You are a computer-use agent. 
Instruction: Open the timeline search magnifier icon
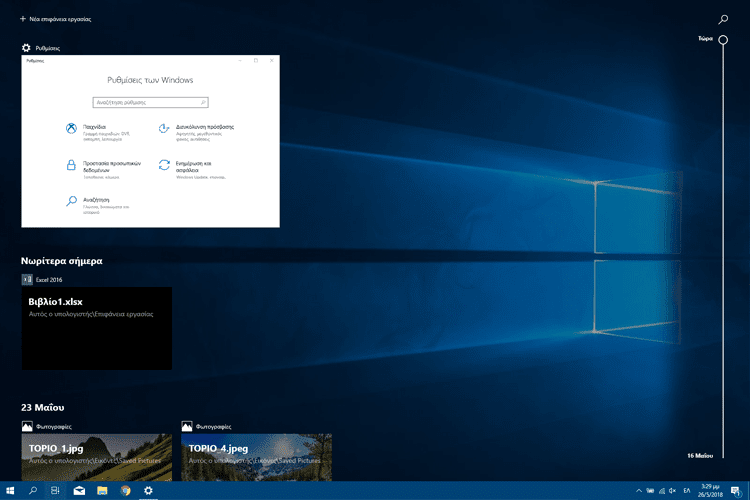723,19
